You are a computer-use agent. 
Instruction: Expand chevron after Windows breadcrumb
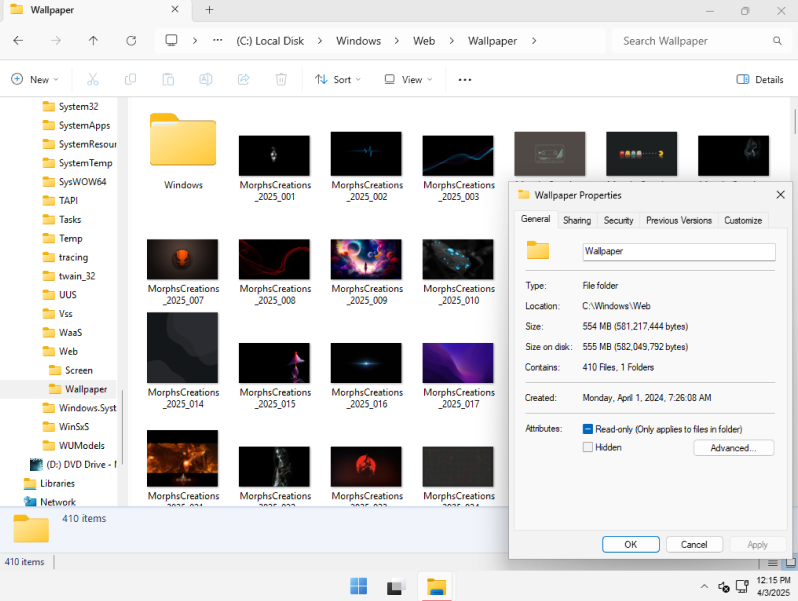pos(396,41)
